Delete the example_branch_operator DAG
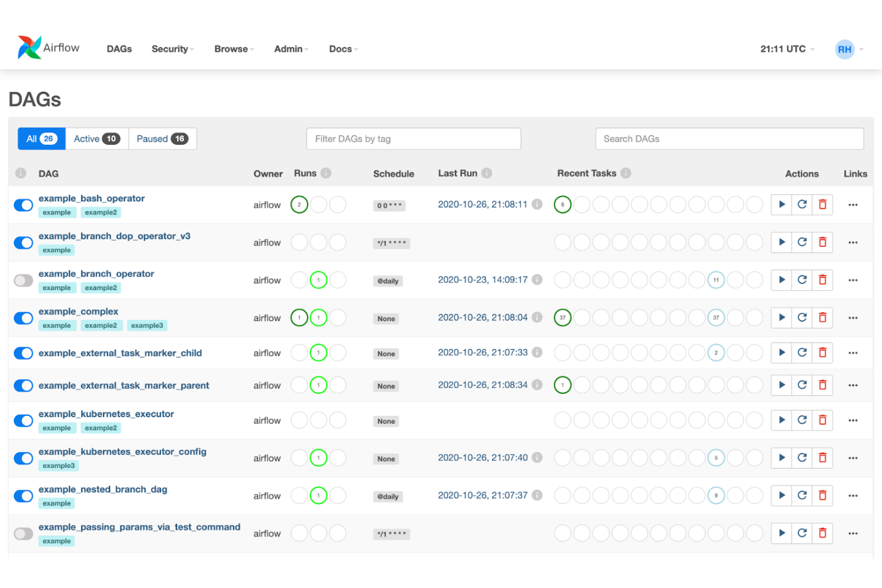This screenshot has width=882, height=588. [822, 279]
